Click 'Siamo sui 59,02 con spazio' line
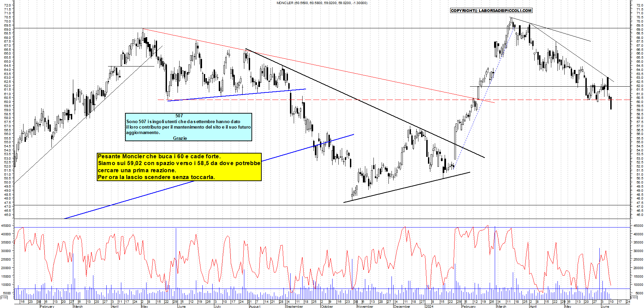The height and width of the screenshot is (308, 644). point(179,163)
